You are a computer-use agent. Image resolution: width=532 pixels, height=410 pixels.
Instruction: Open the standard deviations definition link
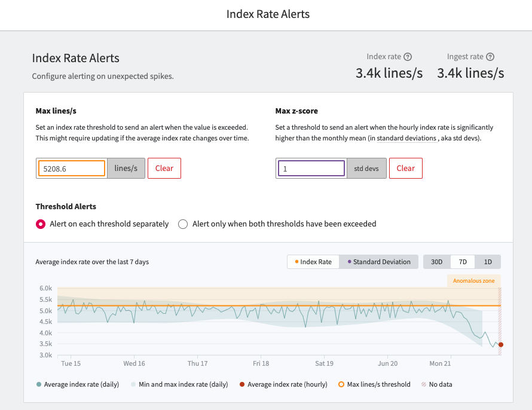[x=406, y=138]
